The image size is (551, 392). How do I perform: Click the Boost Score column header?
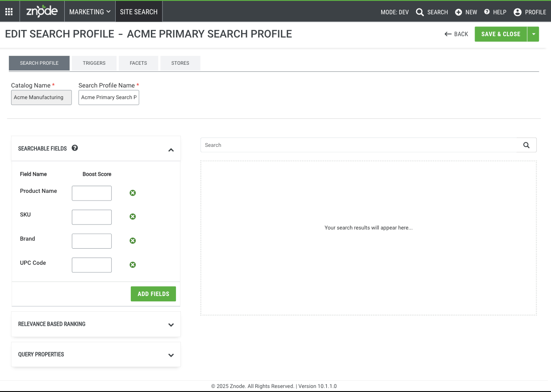click(97, 174)
